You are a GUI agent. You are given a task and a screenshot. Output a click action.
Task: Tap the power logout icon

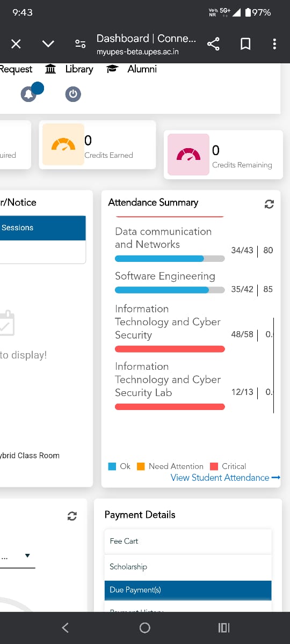click(x=73, y=94)
